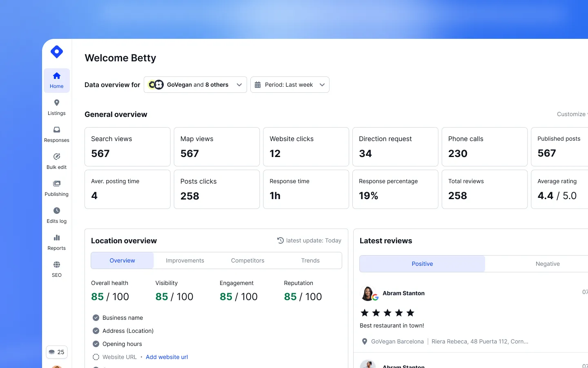
Task: Expand the GoVegan and 8 others selector
Action: tap(195, 85)
